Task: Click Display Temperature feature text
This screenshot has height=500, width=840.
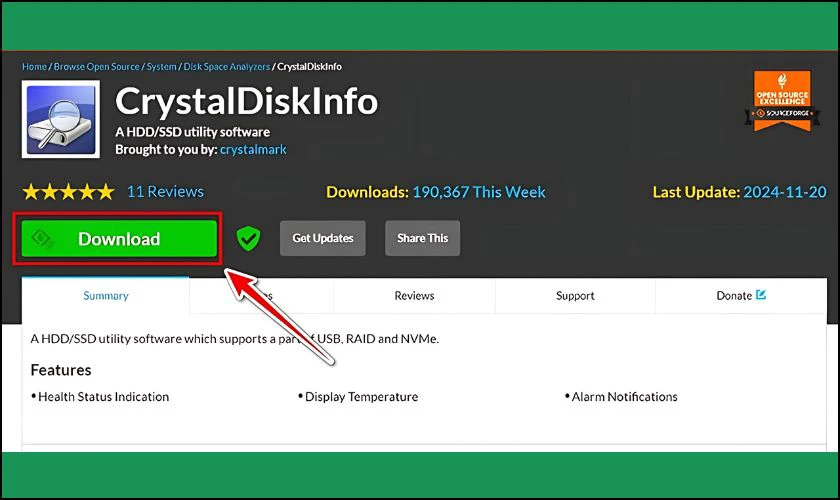Action: pyautogui.click(x=362, y=397)
